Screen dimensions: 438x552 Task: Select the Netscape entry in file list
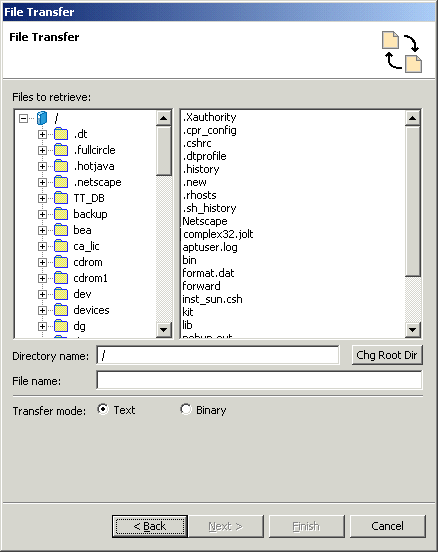click(205, 221)
